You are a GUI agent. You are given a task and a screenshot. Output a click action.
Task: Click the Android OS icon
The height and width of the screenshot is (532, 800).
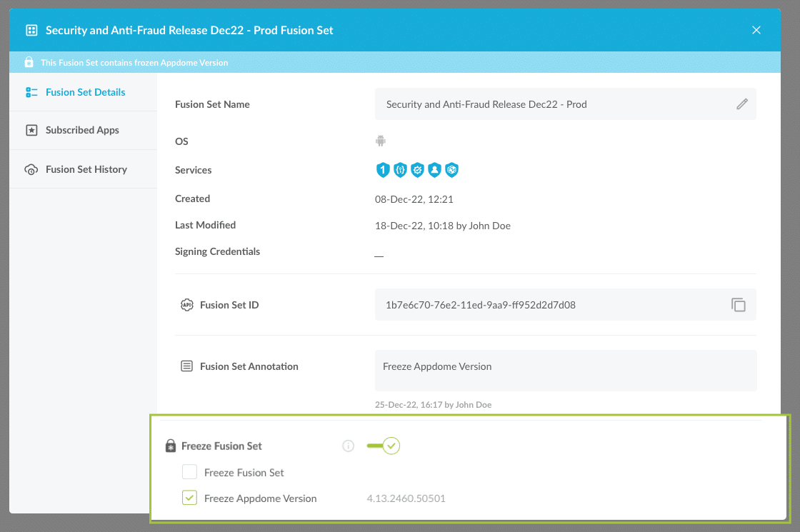[381, 141]
